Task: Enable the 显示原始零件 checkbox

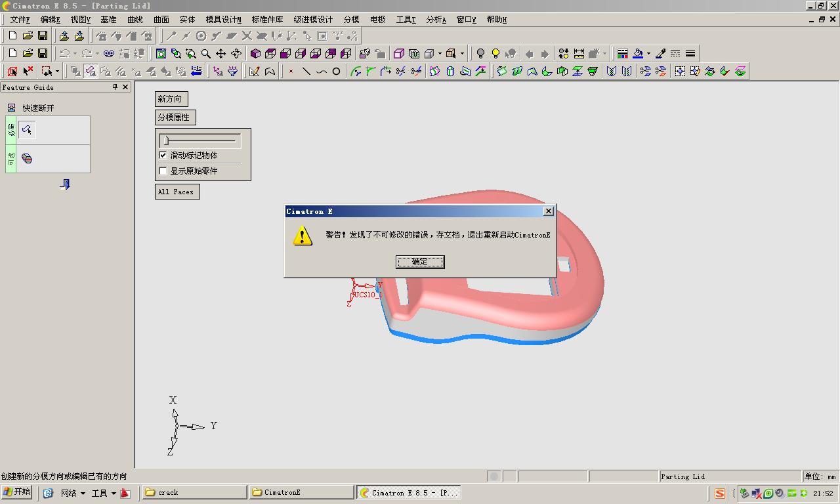Action: click(163, 171)
